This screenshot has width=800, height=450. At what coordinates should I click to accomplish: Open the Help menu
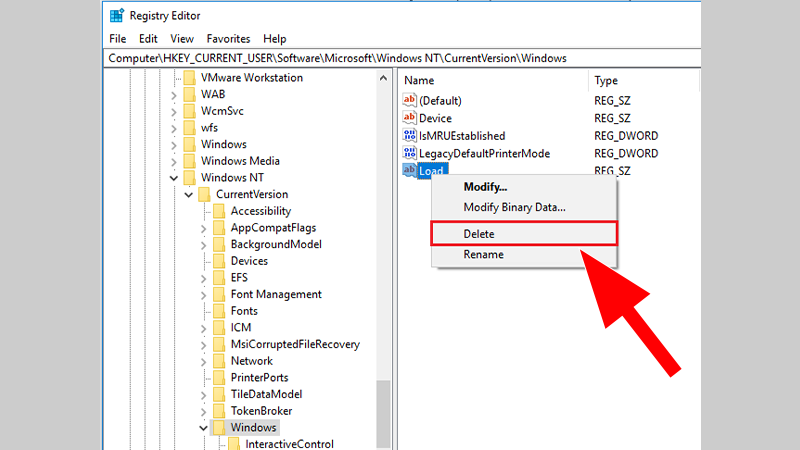pyautogui.click(x=274, y=39)
